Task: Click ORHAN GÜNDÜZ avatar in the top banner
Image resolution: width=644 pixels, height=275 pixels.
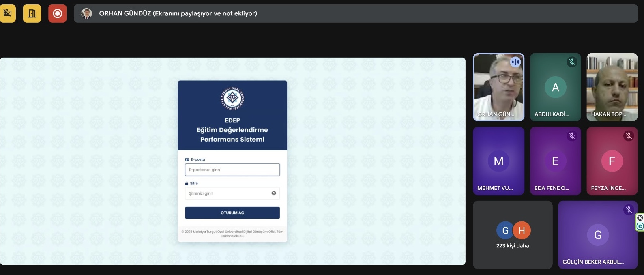Action: click(x=86, y=13)
